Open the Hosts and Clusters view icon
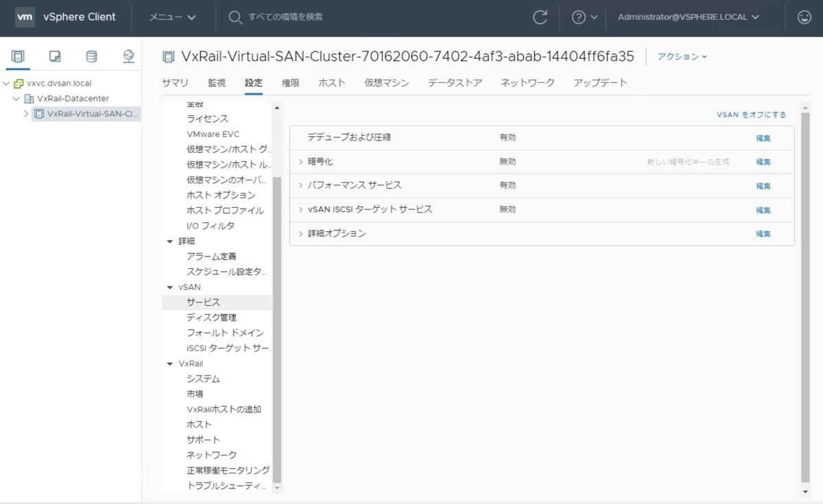The image size is (823, 504). tap(18, 56)
